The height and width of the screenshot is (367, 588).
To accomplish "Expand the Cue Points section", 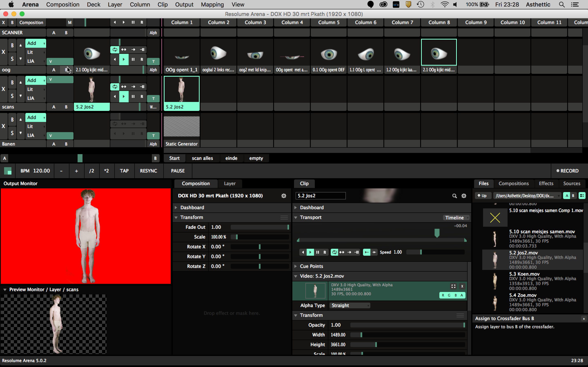I will click(296, 266).
